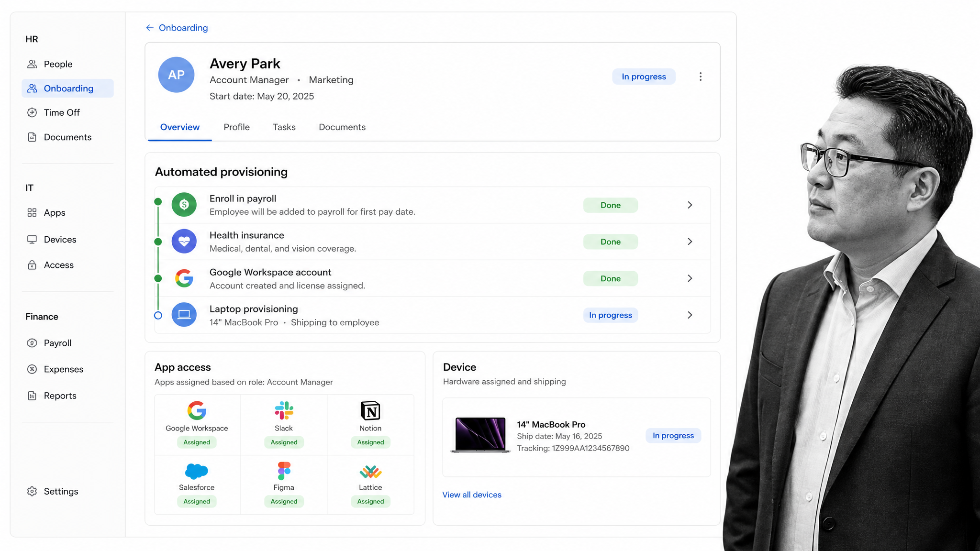Open the Documents tab in header
Viewport: 980px width, 551px height.
(342, 127)
